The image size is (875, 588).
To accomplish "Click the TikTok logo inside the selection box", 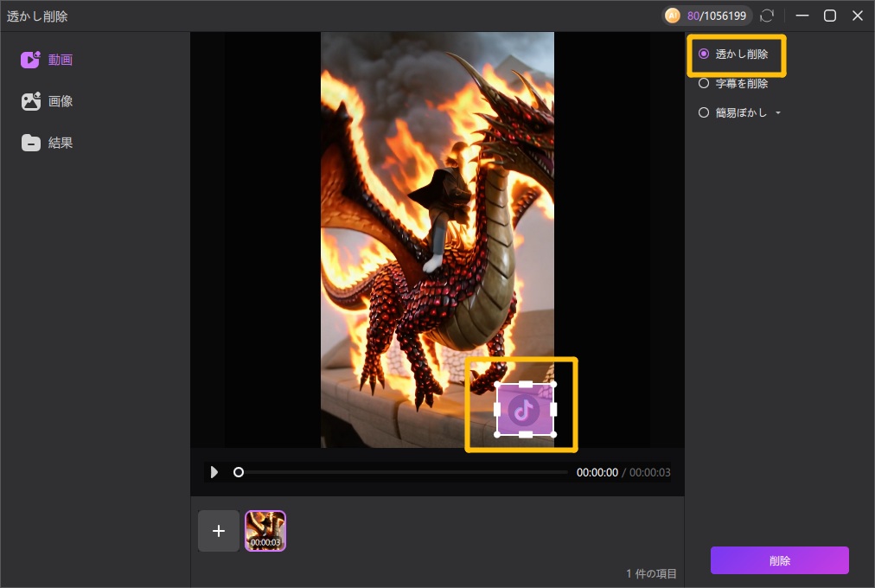I will (524, 410).
